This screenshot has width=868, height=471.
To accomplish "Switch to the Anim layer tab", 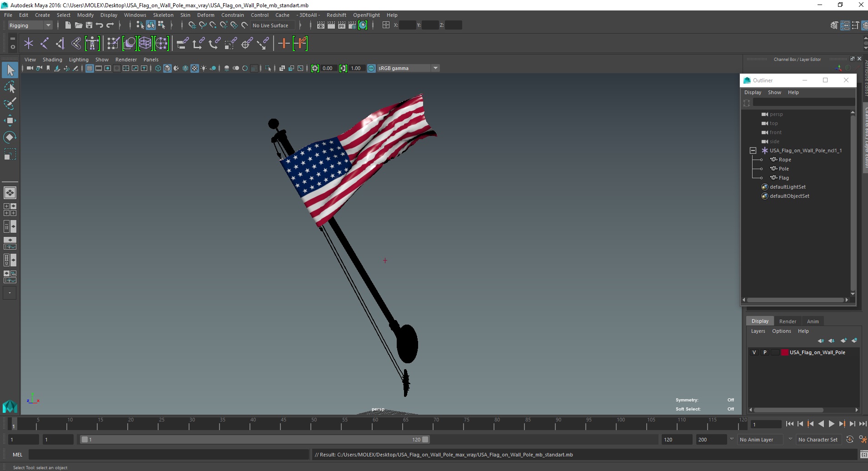I will (813, 321).
